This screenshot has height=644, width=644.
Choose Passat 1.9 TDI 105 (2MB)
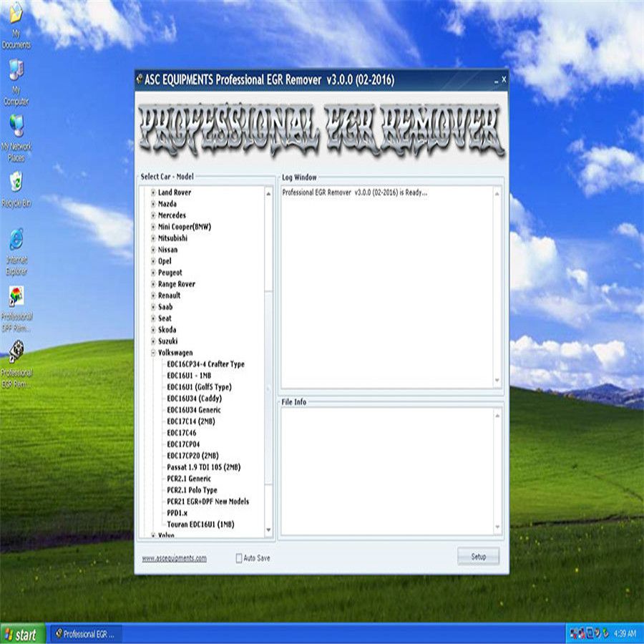203,467
